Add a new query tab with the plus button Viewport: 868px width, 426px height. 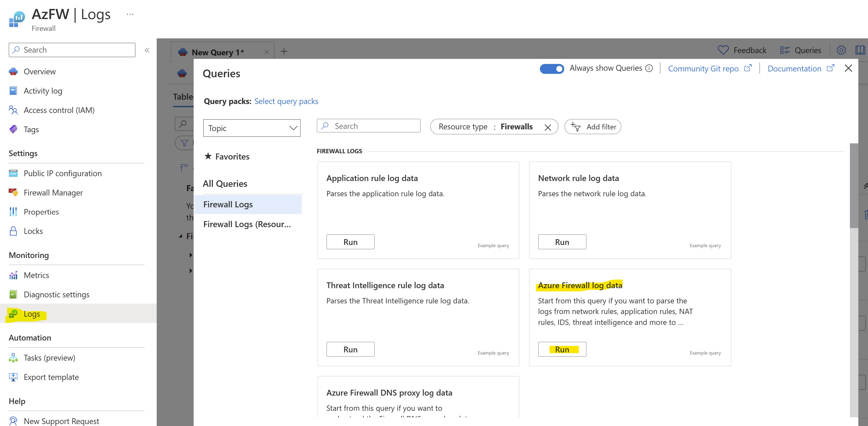(x=284, y=51)
